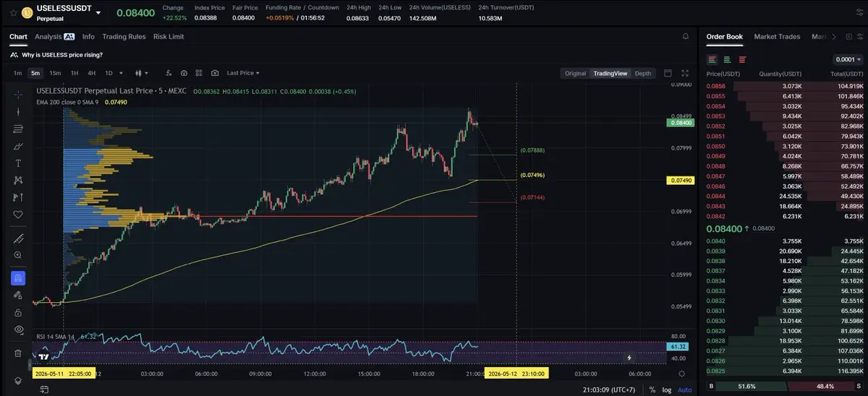Select the Text annotation tool
This screenshot has height=396, width=868.
18,163
